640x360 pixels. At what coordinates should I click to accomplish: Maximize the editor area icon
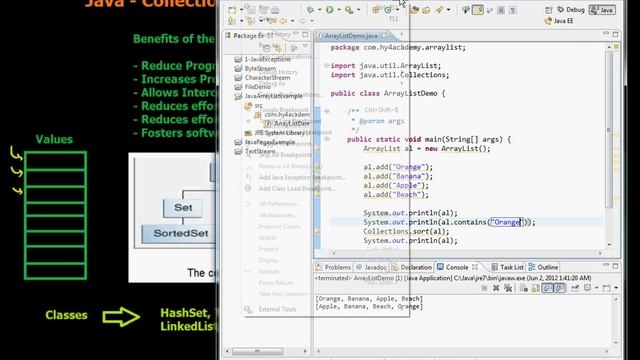(616, 34)
